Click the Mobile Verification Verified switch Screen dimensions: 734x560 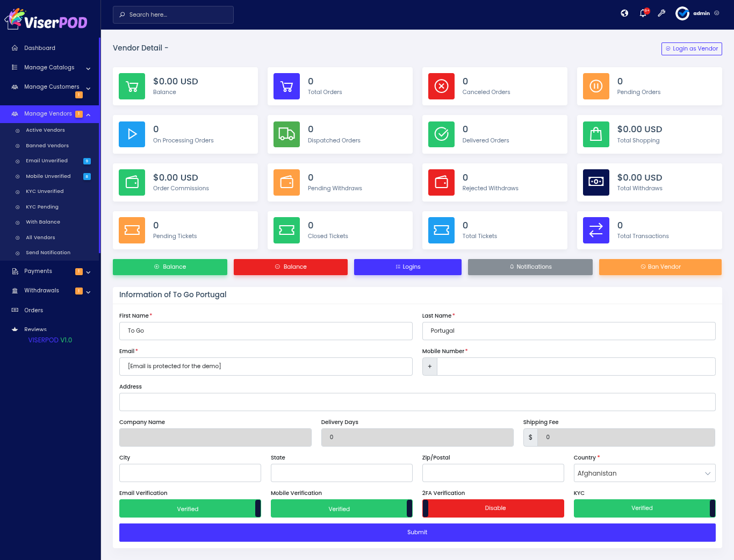tap(341, 508)
